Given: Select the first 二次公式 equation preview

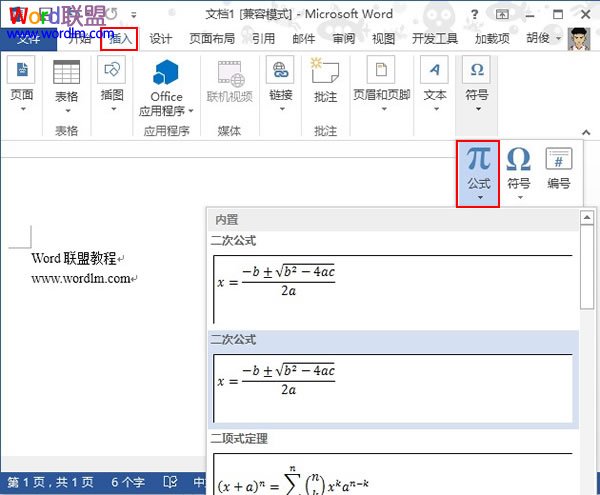Looking at the screenshot, I should pos(393,289).
